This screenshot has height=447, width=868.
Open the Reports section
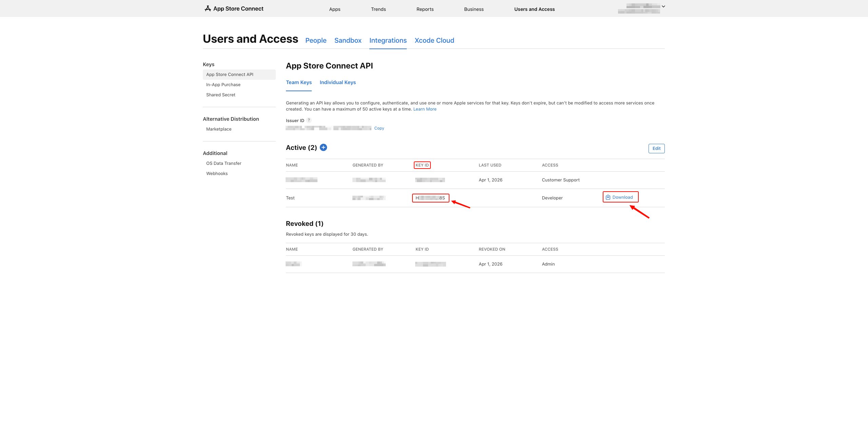pos(425,9)
